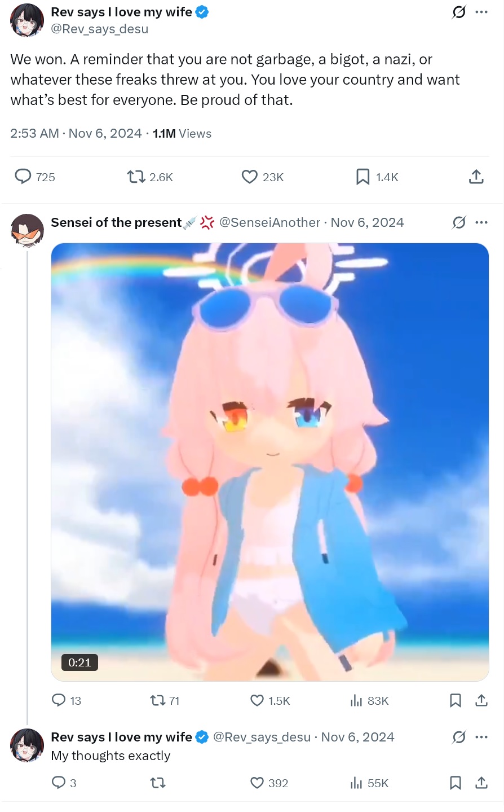This screenshot has width=504, height=812.
Task: Open more options on Sensei of the present's reply
Action: pos(481,222)
